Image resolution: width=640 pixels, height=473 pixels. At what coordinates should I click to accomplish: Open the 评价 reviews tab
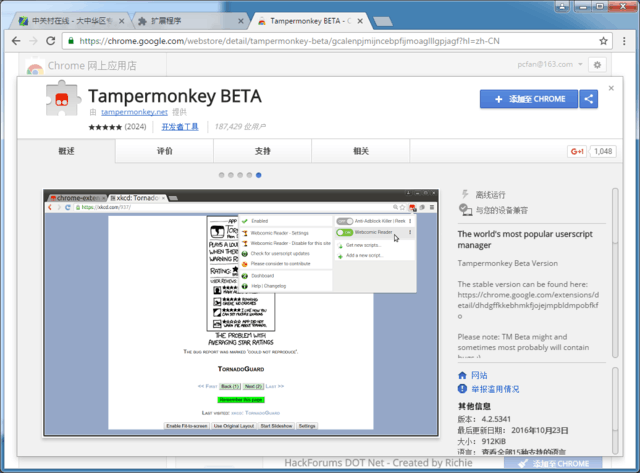click(164, 151)
